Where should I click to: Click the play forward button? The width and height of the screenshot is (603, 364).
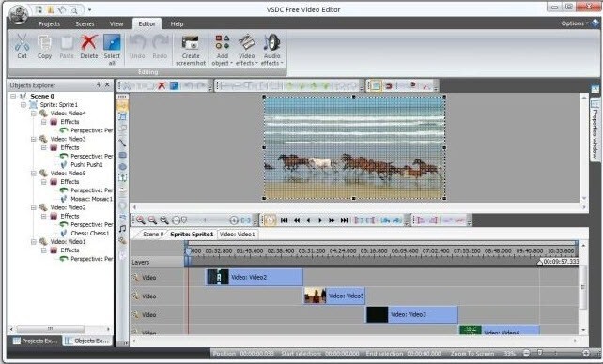320,220
